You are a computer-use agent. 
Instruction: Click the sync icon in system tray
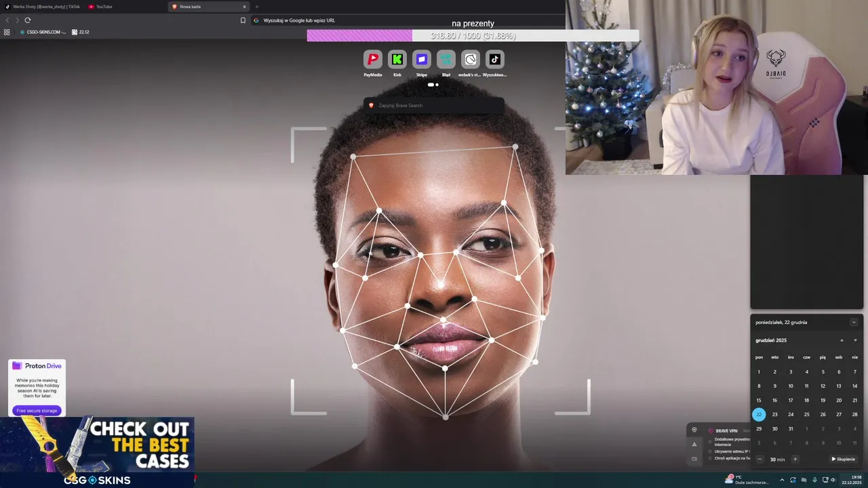793,480
